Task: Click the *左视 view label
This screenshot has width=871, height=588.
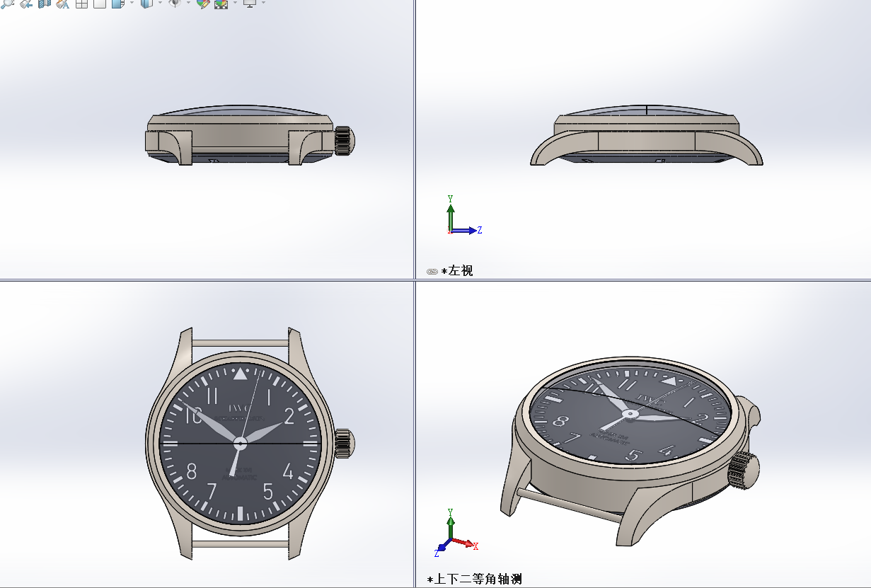Action: [x=457, y=271]
